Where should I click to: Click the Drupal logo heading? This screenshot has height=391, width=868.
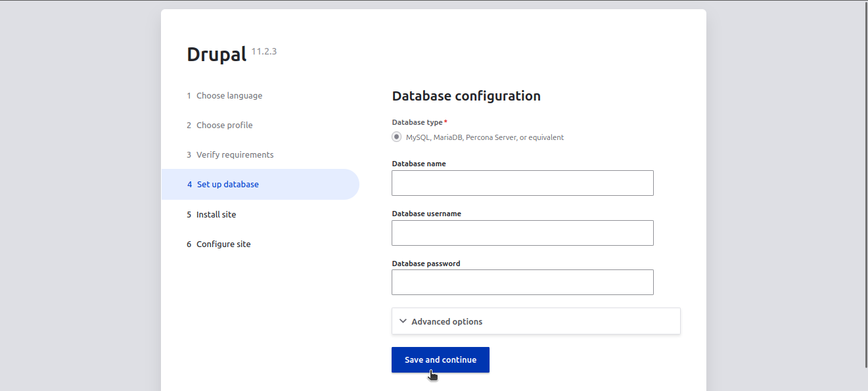[x=216, y=54]
